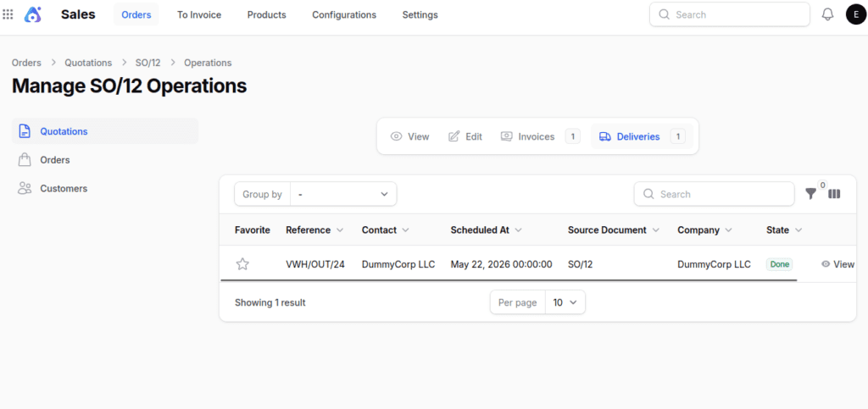Click the Invoices banknote icon
868x409 pixels.
click(507, 136)
